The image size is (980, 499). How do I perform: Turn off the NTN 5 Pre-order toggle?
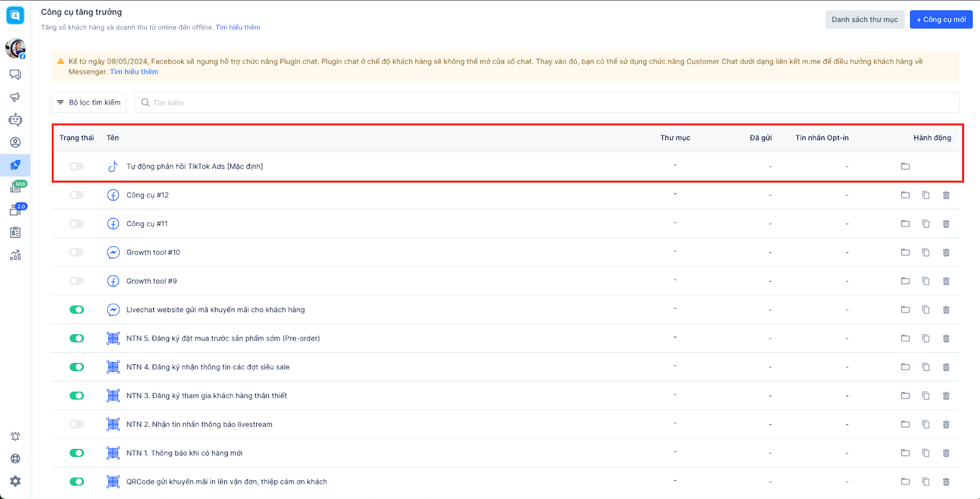(x=77, y=339)
